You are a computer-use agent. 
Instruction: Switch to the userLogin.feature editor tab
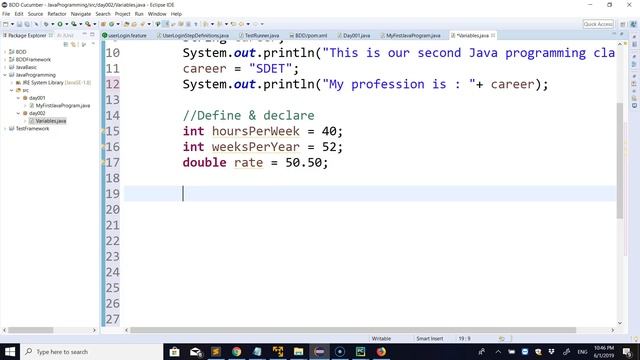click(125, 36)
